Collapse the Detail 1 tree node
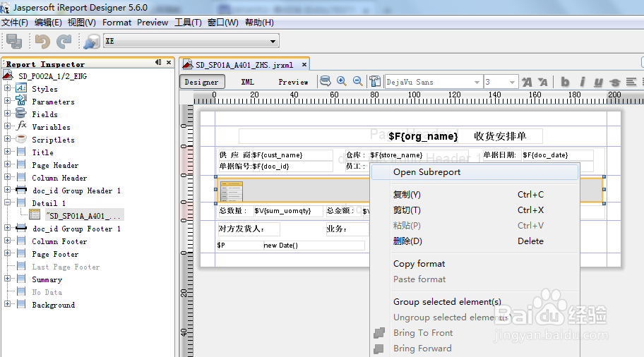 (x=7, y=202)
